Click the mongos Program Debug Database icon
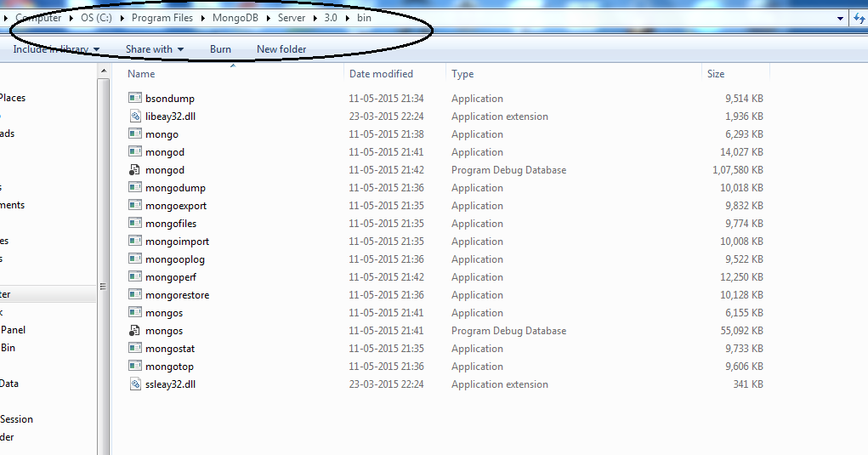 coord(134,331)
